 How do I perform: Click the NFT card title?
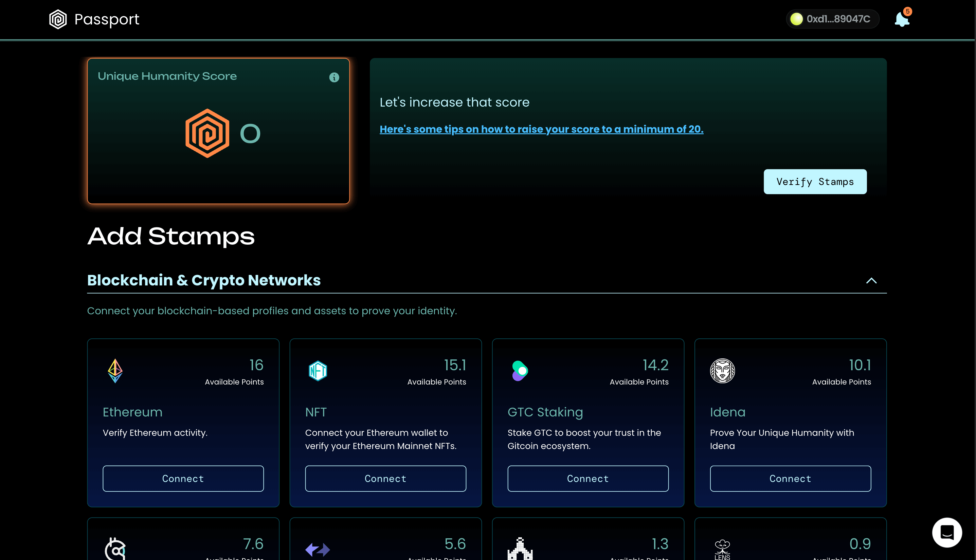coord(315,412)
